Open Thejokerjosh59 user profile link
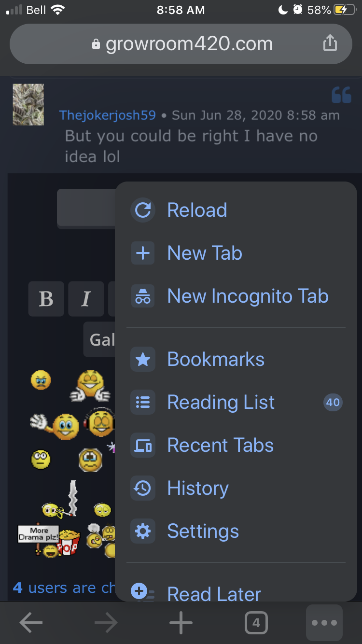This screenshot has height=644, width=362. click(x=108, y=115)
